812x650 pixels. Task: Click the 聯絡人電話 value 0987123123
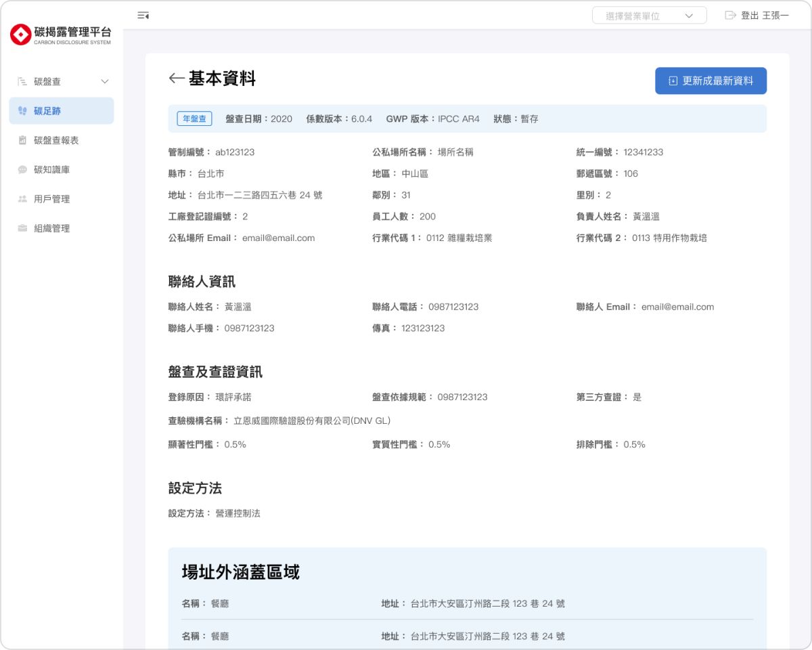click(x=453, y=307)
